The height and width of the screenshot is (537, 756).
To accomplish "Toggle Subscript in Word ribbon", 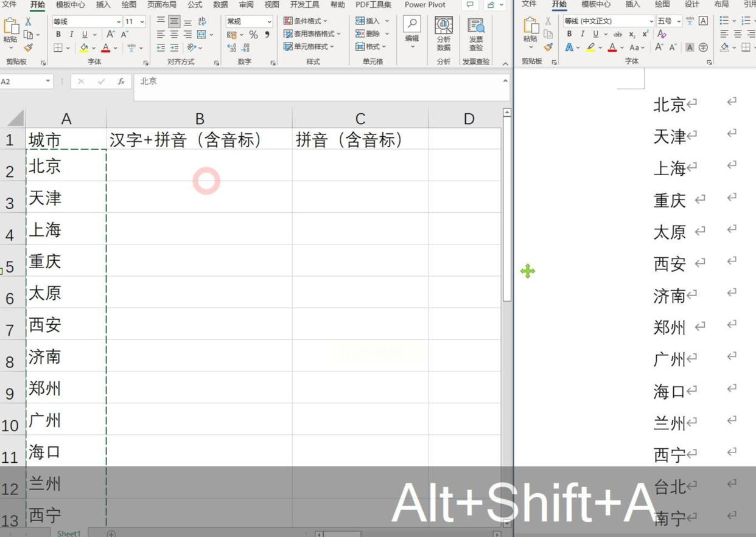I will 632,35.
